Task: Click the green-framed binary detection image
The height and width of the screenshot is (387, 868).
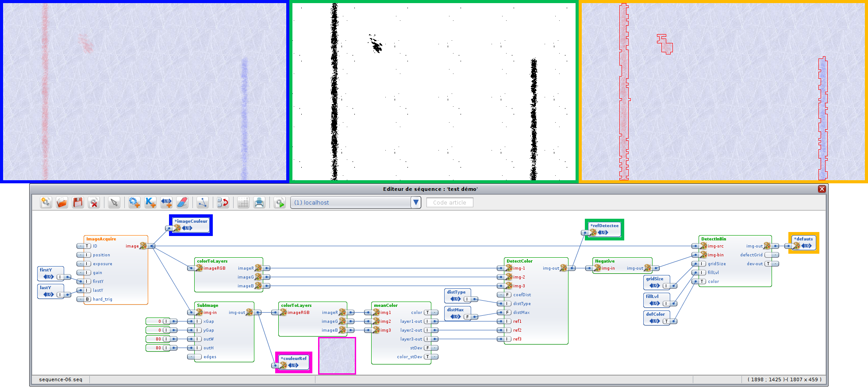Action: point(434,92)
